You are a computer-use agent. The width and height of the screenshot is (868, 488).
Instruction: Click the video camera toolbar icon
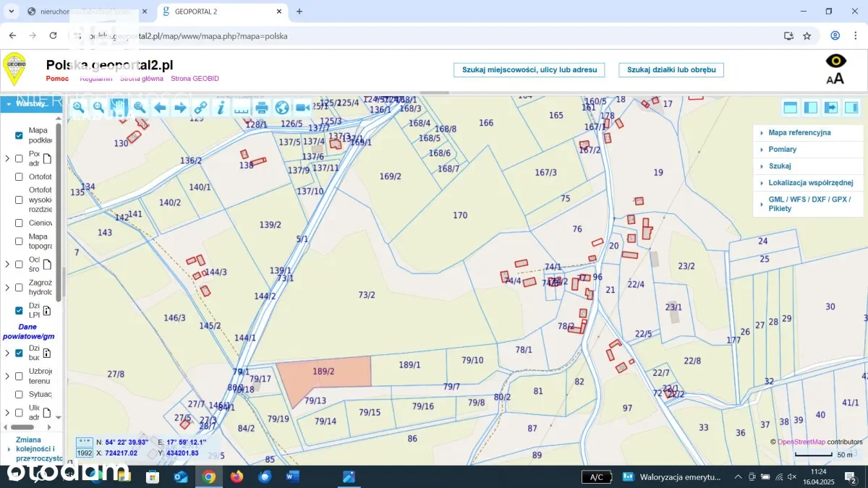[x=302, y=107]
